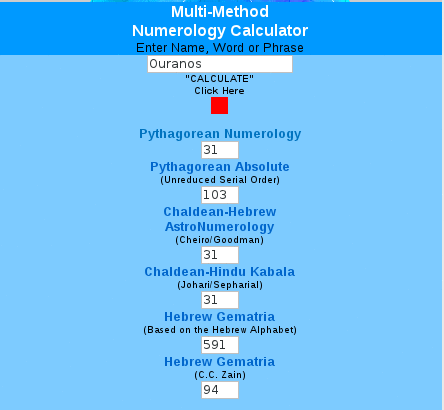Screen dimensions: 444x410
Task: Click the Multi-Method Numerology Calculator title
Action: (x=220, y=21)
